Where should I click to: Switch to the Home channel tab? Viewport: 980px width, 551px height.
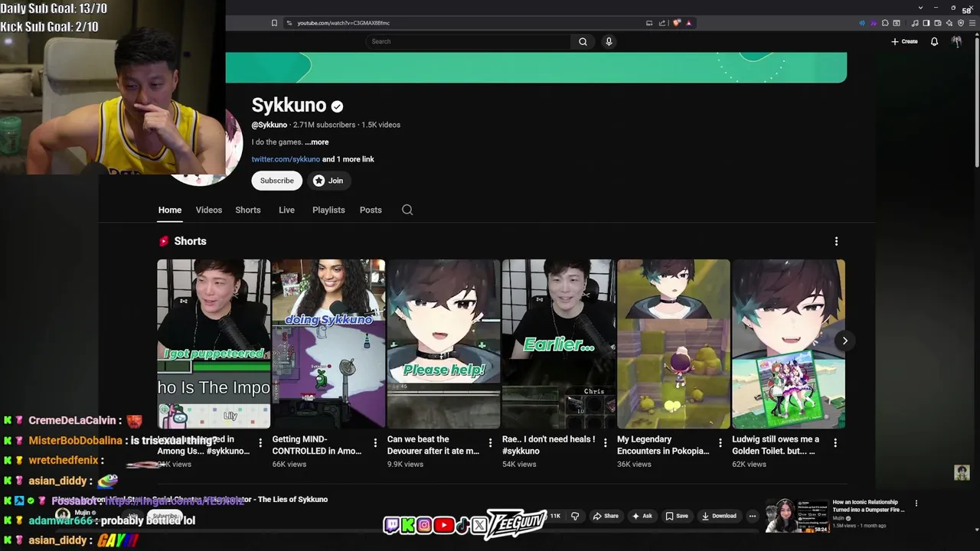170,210
